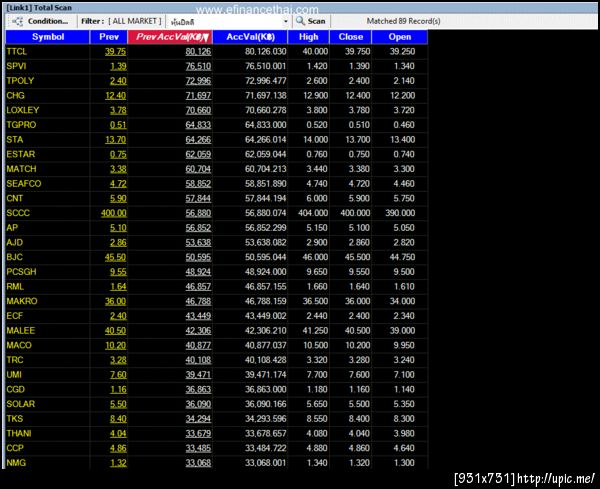600x489 pixels.
Task: Select the CNT symbol
Action: tap(15, 199)
